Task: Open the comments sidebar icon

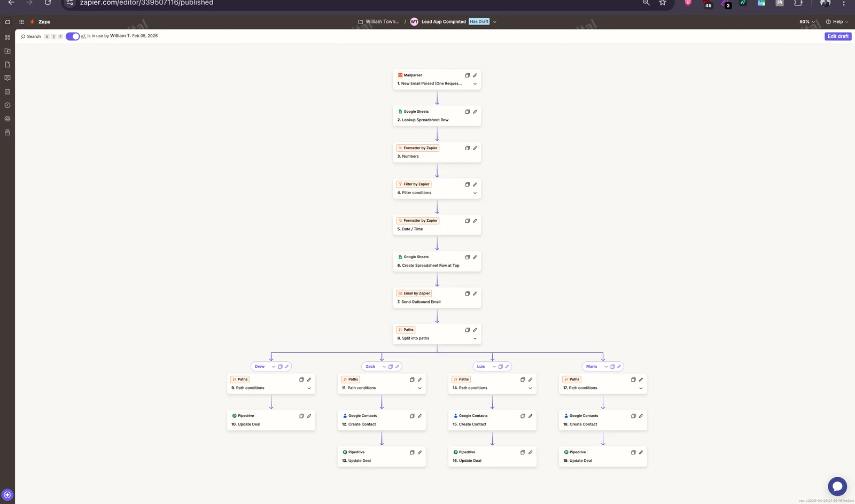Action: coord(7,78)
